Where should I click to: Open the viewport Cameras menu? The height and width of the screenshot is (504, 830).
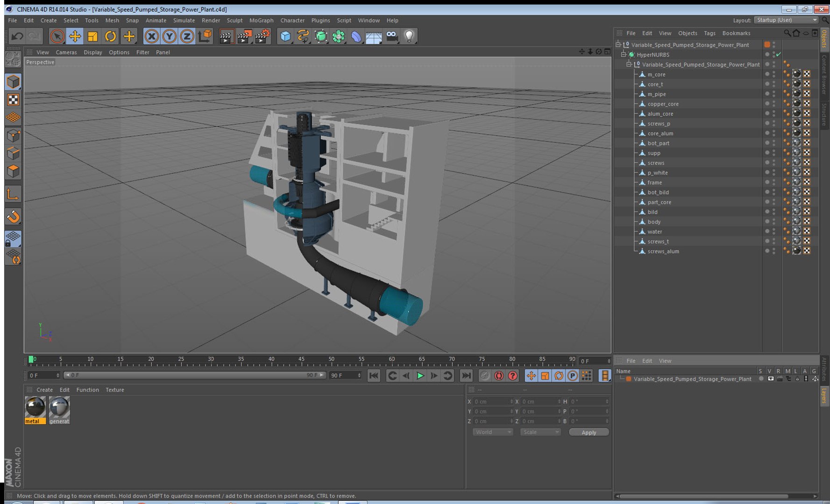point(66,52)
